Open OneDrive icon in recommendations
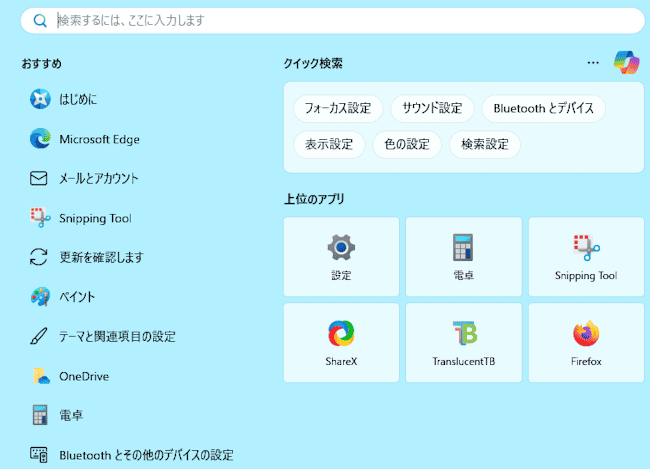Image resolution: width=650 pixels, height=469 pixels. (41, 376)
